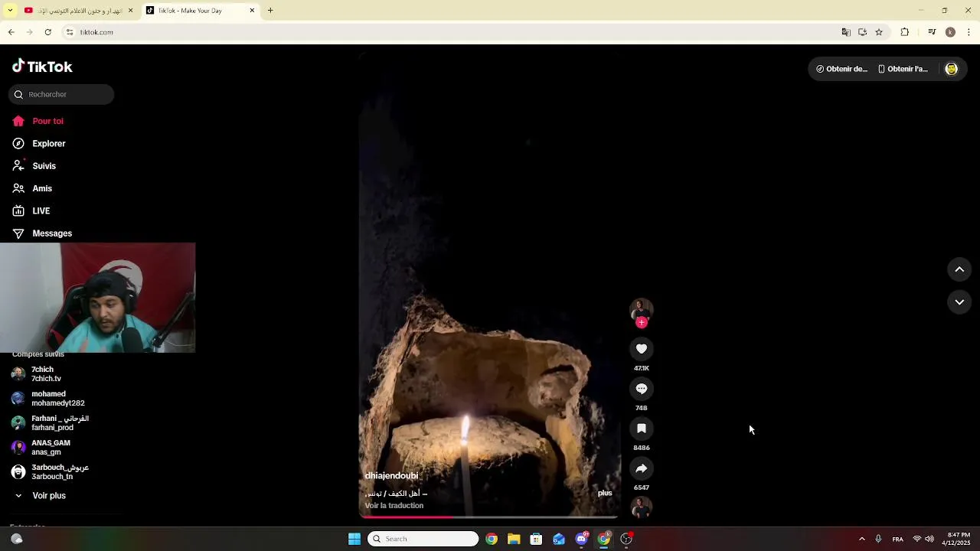980x551 pixels.
Task: Open tab search dropdown arrow
Action: 10,11
